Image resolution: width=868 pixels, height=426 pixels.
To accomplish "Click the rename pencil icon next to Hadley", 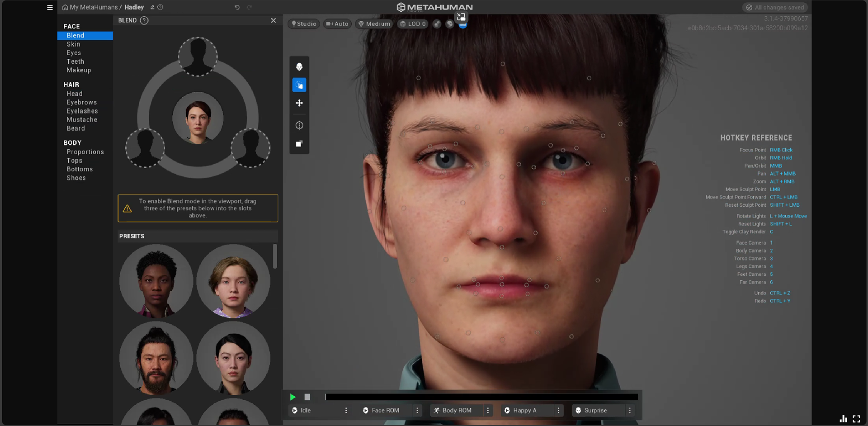I will [152, 7].
